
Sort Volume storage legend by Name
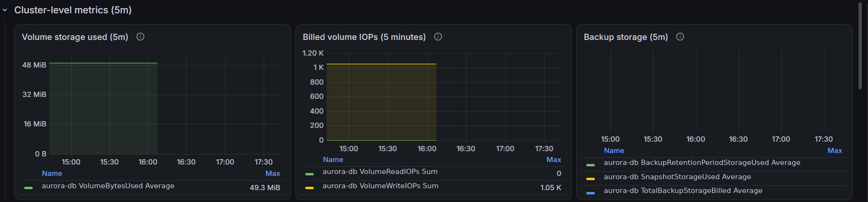52,173
